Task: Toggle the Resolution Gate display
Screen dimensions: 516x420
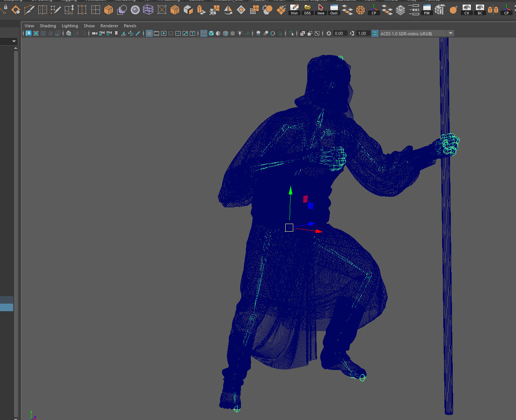Action: pos(164,33)
